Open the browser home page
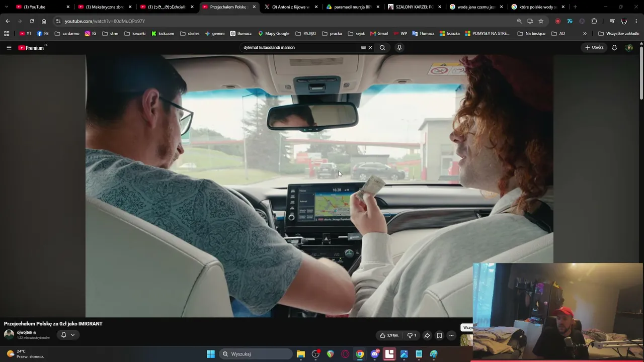This screenshot has height=362, width=644. pos(44,21)
